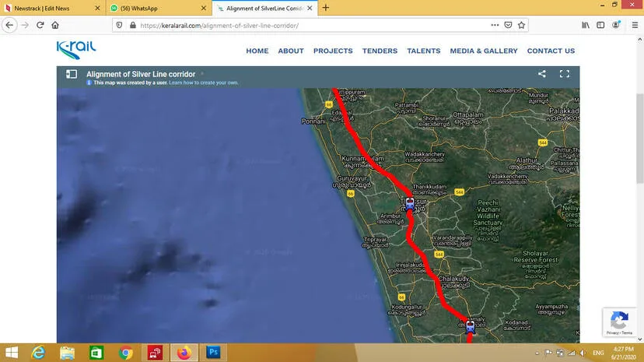Open page actions three-dot menu
Image resolution: width=644 pixels, height=362 pixels.
495,25
